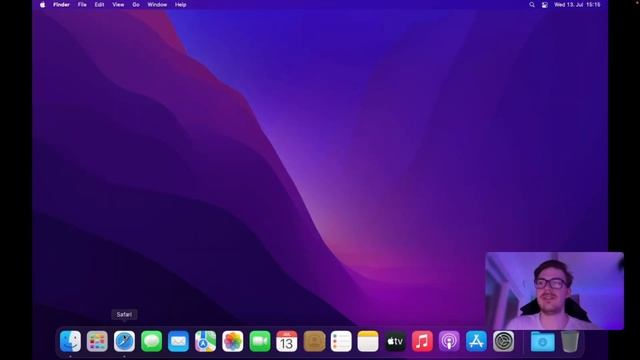Open the Trash in the Dock

tap(570, 341)
